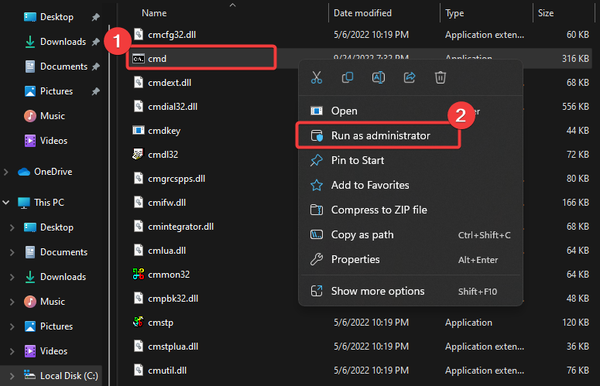Click the Copy icon in context menu

pyautogui.click(x=347, y=78)
